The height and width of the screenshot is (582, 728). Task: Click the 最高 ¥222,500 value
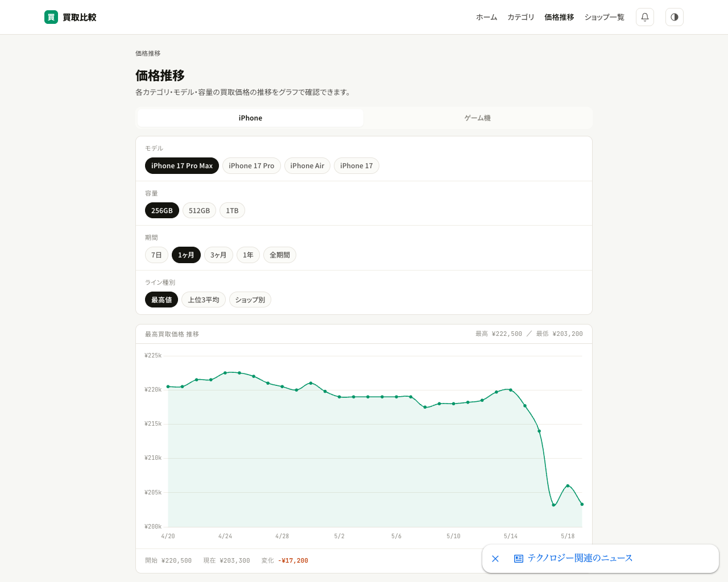(499, 334)
